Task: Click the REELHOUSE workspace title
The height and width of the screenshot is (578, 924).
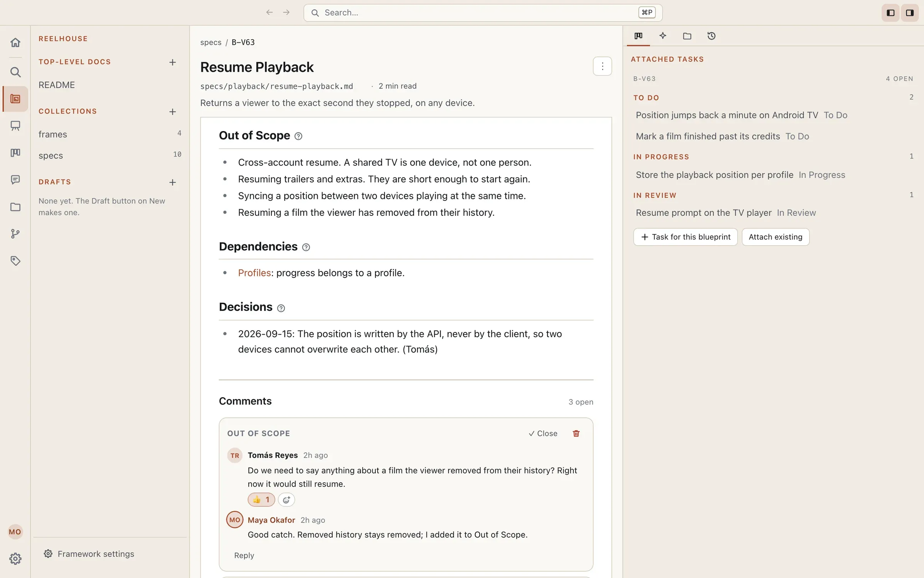Action: click(63, 39)
